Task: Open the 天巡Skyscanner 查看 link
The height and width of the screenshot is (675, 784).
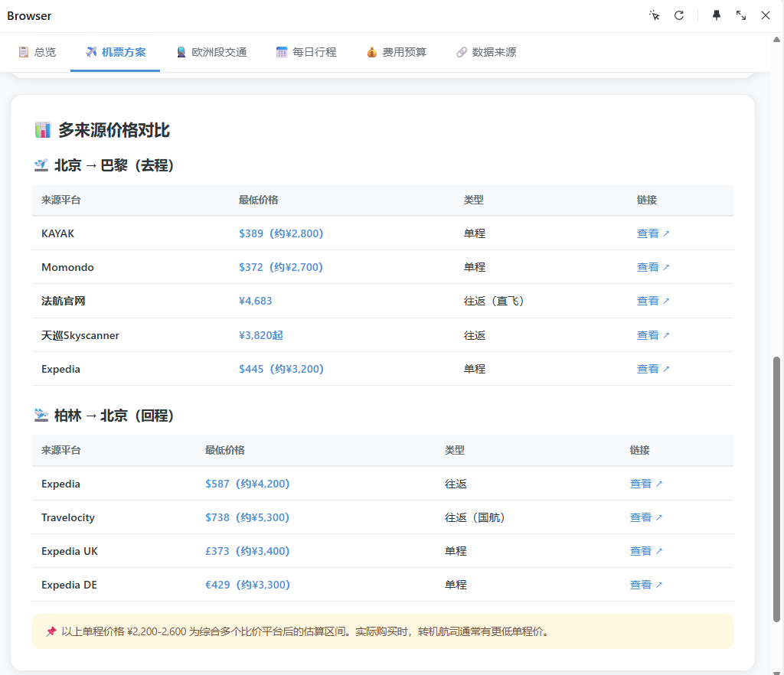Action: coord(652,335)
